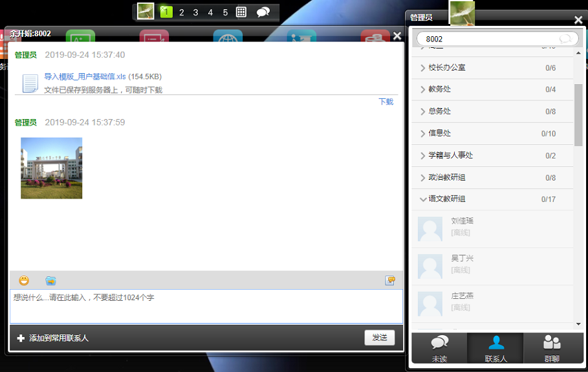The height and width of the screenshot is (372, 588).
Task: Click the 下载 download link
Action: (x=386, y=102)
